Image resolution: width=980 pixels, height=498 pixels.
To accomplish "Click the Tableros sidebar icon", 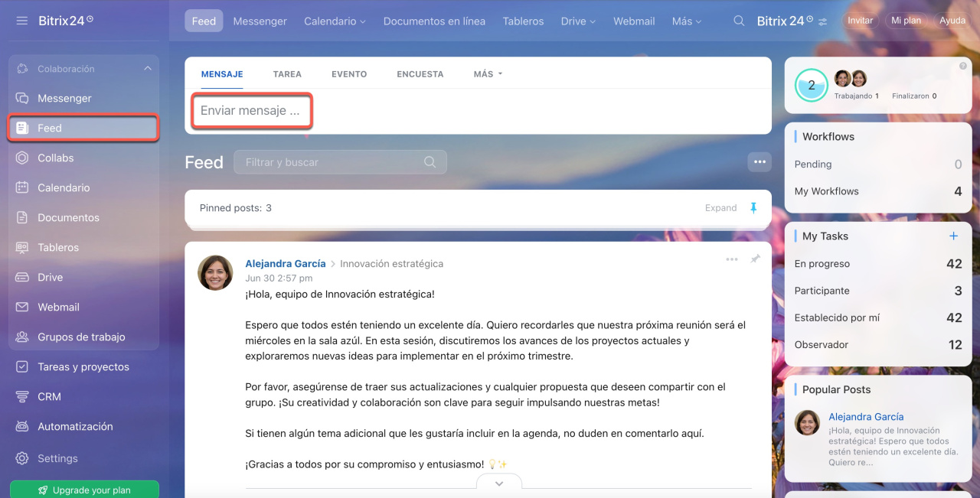I will click(22, 247).
